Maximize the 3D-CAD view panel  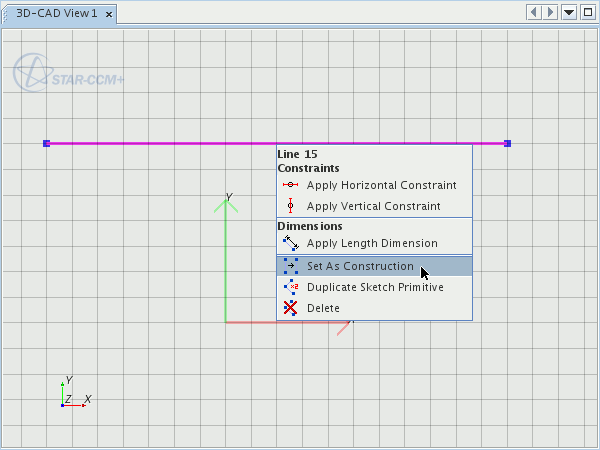587,12
